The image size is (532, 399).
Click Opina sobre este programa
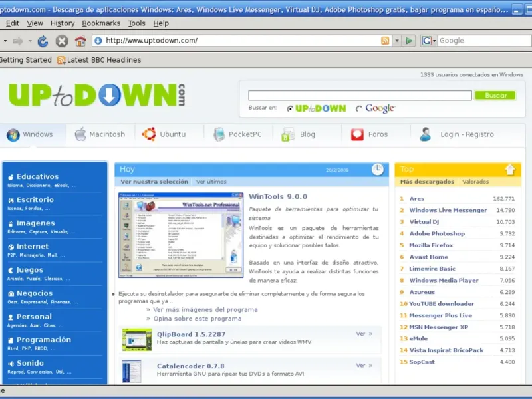(198, 319)
